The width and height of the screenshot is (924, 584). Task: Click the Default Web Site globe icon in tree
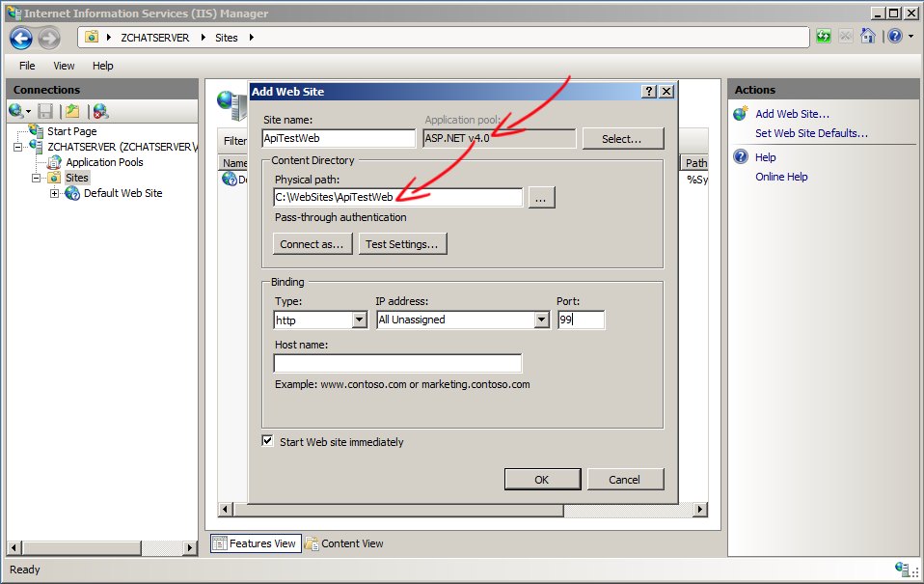click(72, 193)
